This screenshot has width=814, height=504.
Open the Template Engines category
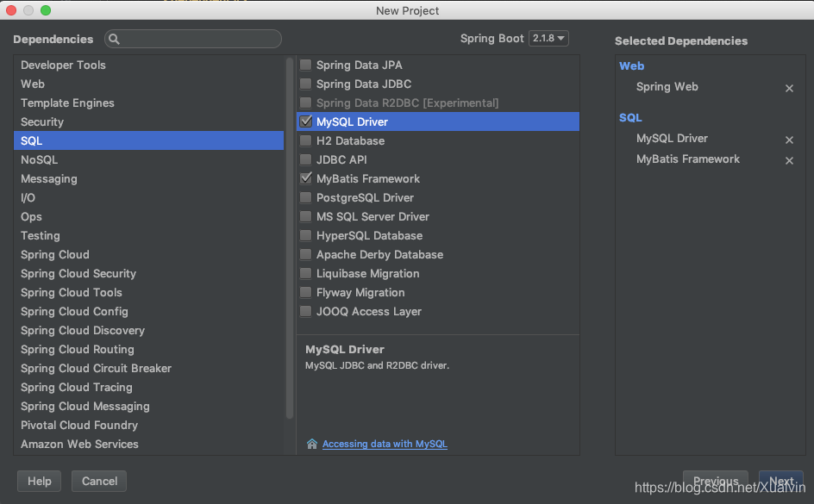148,103
